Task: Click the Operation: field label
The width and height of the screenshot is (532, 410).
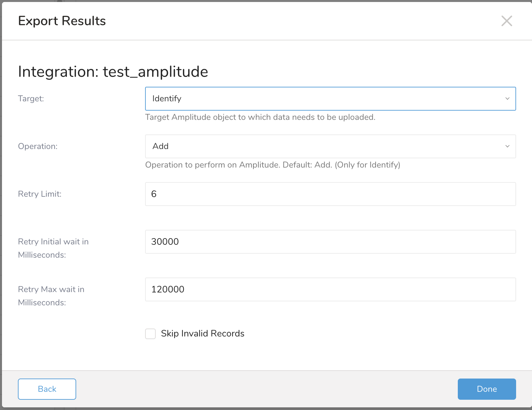Action: (38, 146)
